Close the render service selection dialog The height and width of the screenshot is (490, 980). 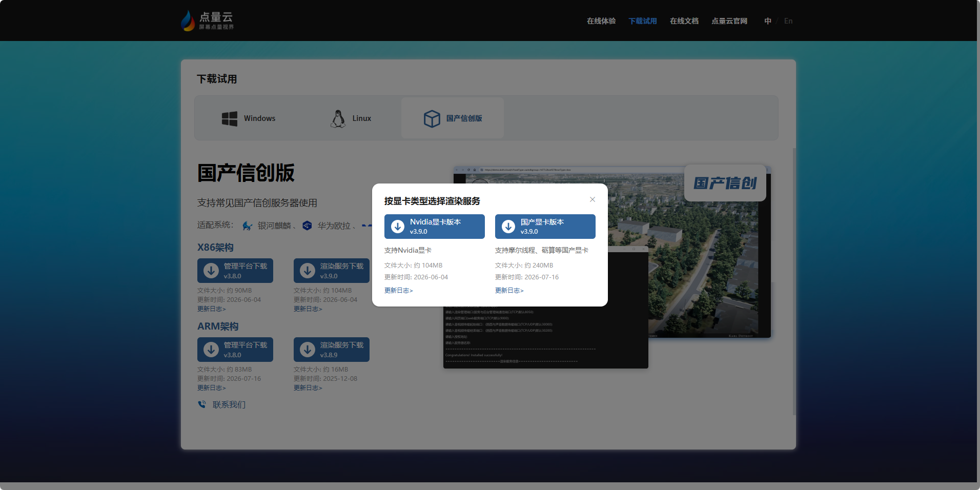point(593,199)
